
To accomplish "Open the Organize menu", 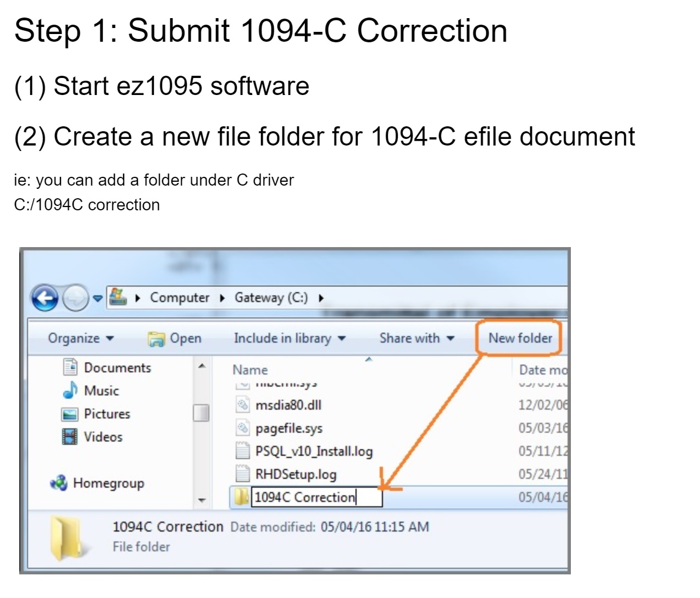I will [81, 338].
